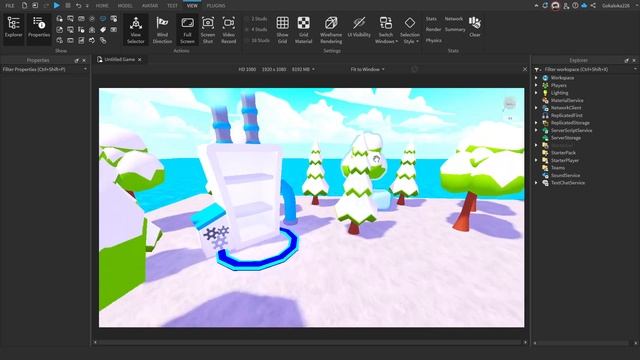
Task: Click the New file icon
Action: point(24,5)
